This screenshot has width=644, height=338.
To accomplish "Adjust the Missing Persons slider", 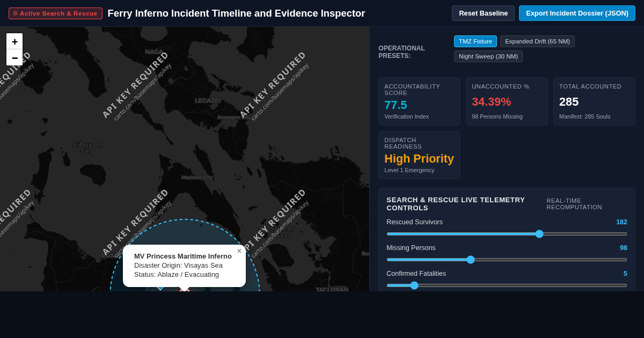I will 507,260.
